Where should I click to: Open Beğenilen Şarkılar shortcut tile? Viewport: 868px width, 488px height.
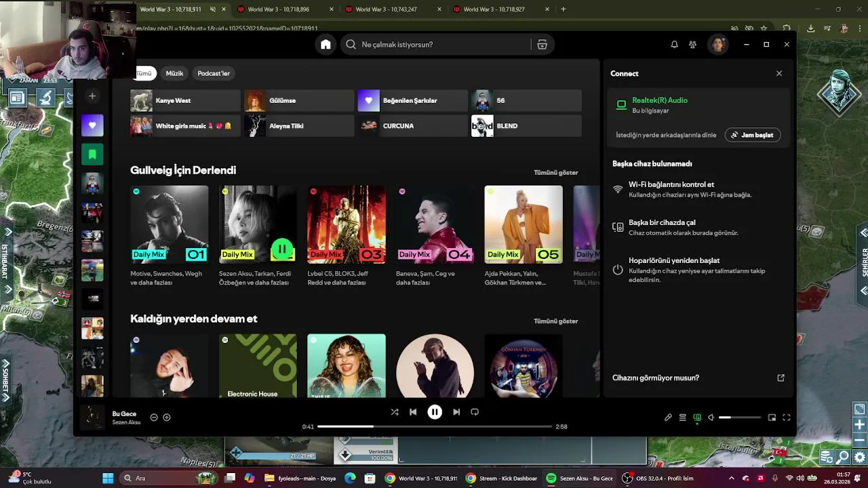413,100
